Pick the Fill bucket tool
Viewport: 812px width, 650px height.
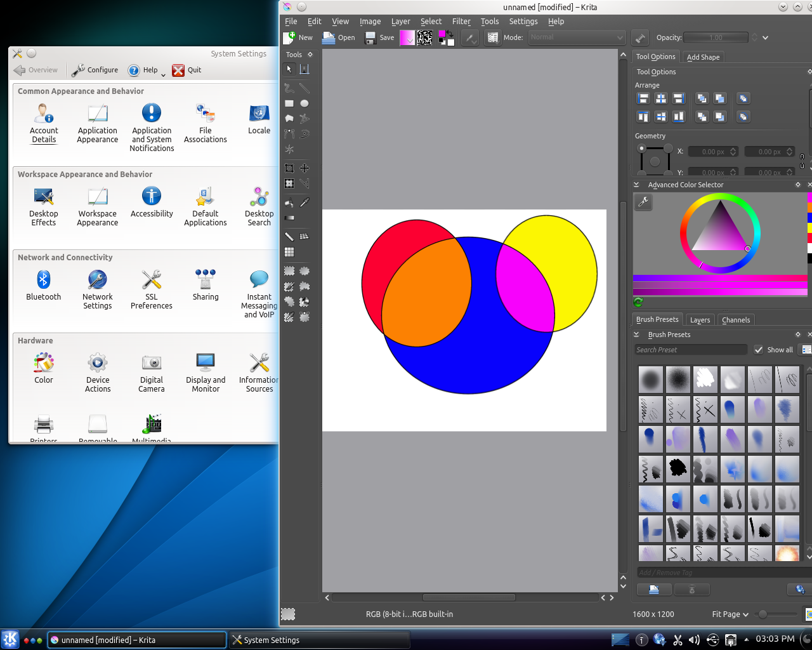(289, 202)
